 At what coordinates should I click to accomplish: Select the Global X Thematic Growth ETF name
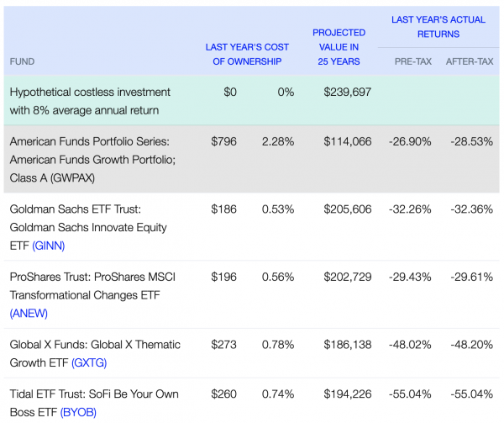(x=95, y=353)
